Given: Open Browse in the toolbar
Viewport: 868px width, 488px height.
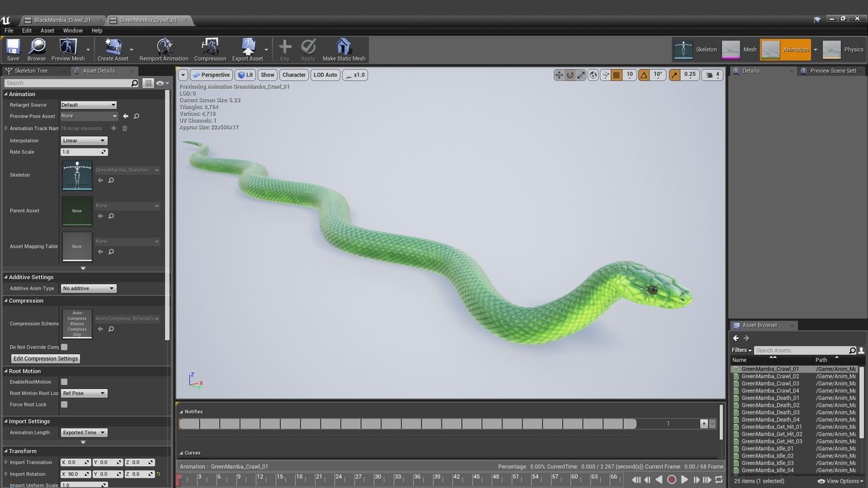Looking at the screenshot, I should click(37, 47).
